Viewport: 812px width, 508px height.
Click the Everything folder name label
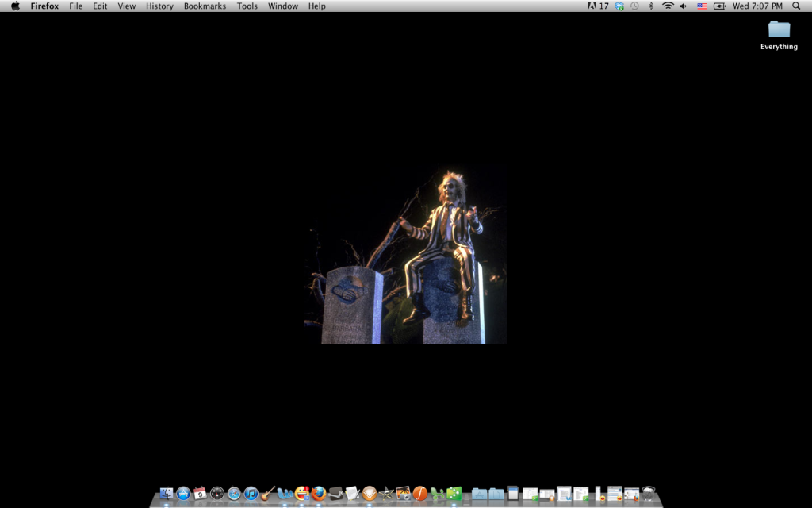click(x=779, y=47)
